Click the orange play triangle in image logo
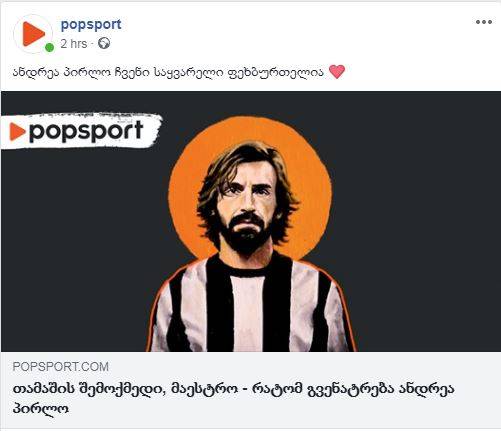Image resolution: width=501 pixels, height=431 pixels. point(17,132)
